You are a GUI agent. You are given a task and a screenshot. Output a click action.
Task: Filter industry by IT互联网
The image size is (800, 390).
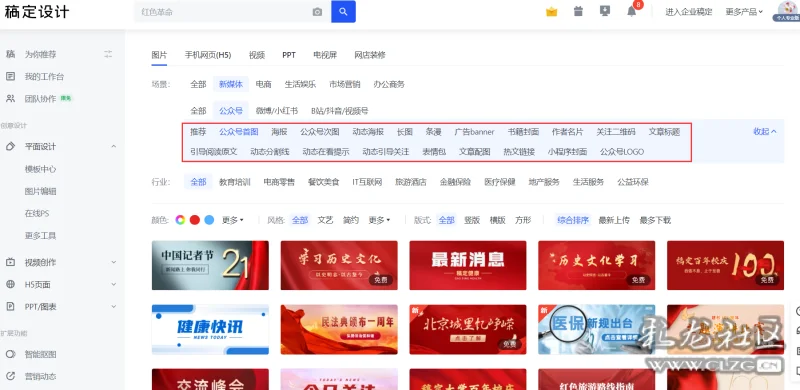(x=367, y=182)
